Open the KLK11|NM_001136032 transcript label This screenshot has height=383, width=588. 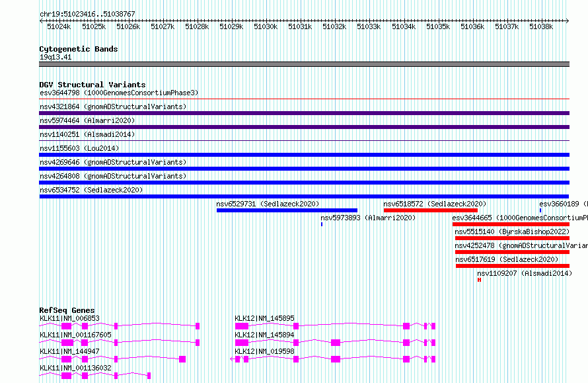pos(75,368)
